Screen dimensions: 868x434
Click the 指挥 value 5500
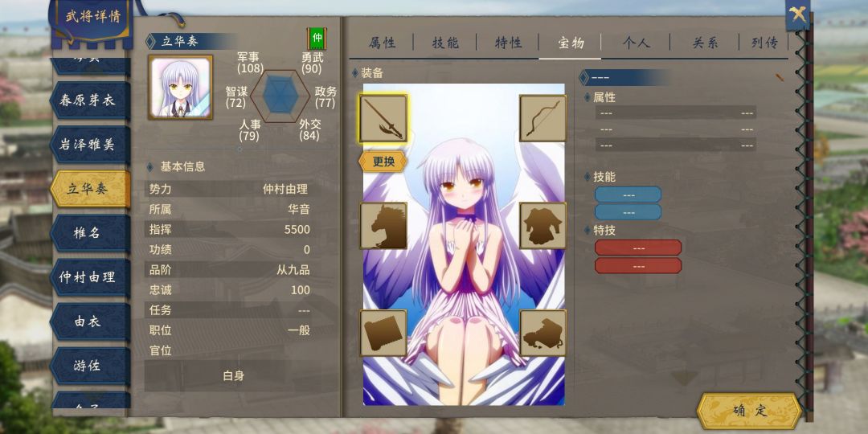click(x=297, y=230)
